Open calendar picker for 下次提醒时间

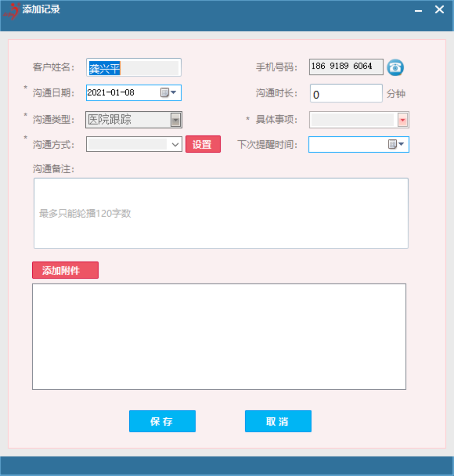[x=396, y=144]
